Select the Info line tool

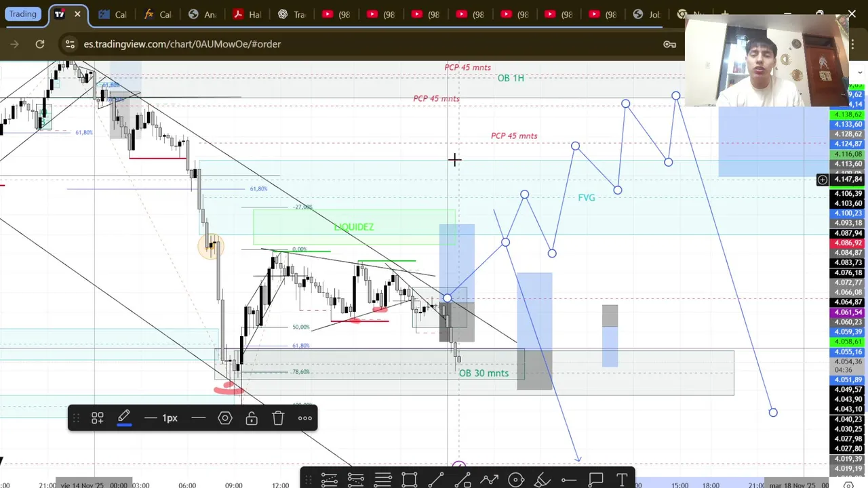coord(462,480)
